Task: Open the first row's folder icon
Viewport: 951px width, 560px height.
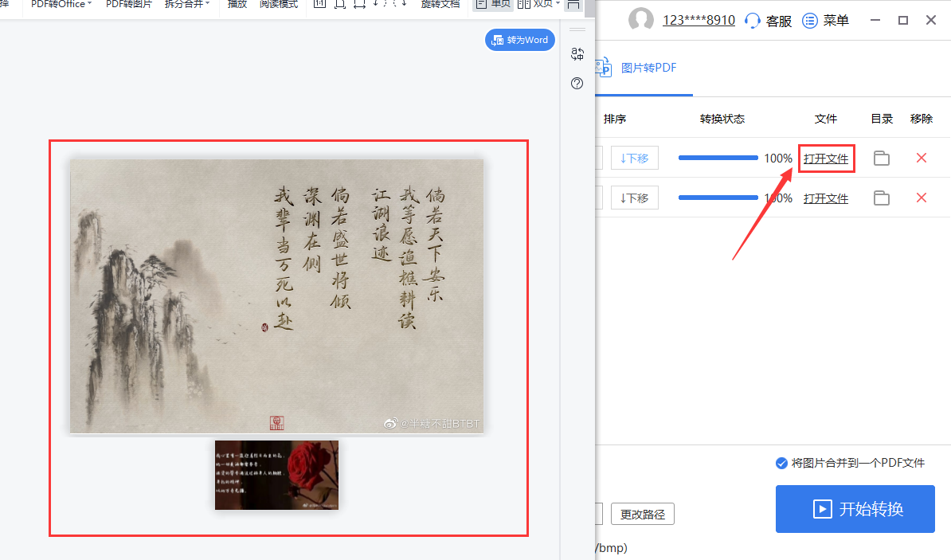Action: 881,159
